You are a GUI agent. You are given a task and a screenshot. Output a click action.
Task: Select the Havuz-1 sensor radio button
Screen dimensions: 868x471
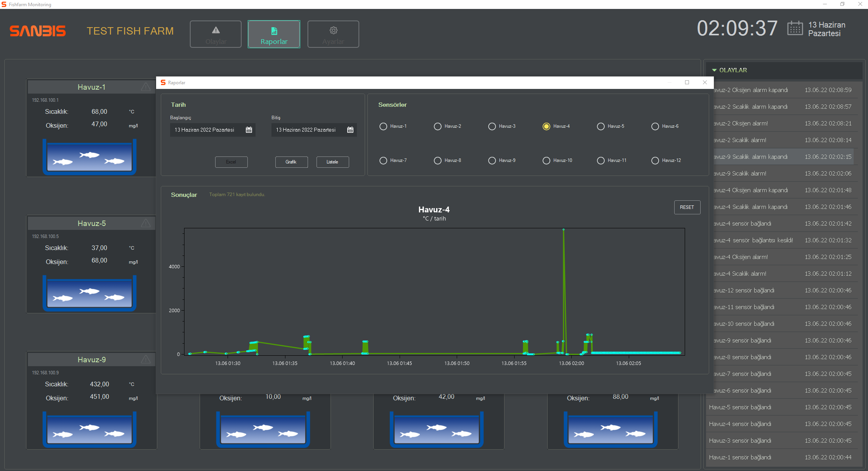coord(383,126)
